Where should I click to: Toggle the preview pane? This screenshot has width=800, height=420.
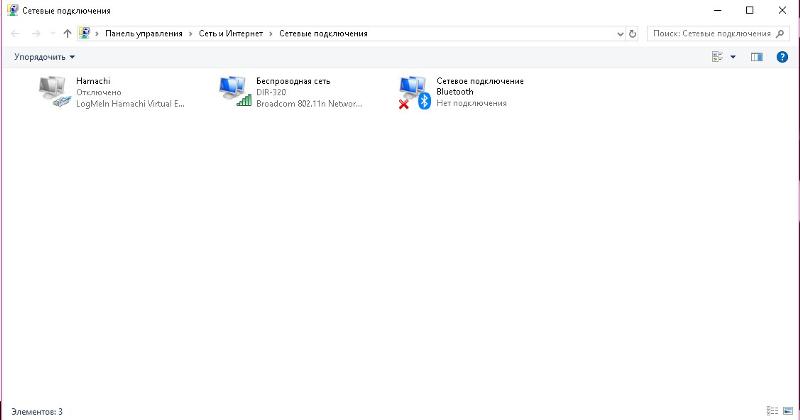click(757, 57)
